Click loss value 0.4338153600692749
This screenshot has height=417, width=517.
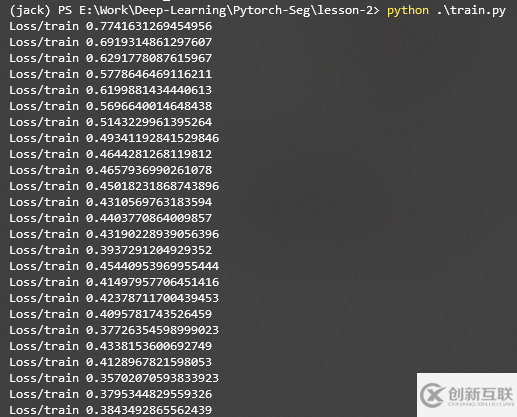(149, 346)
